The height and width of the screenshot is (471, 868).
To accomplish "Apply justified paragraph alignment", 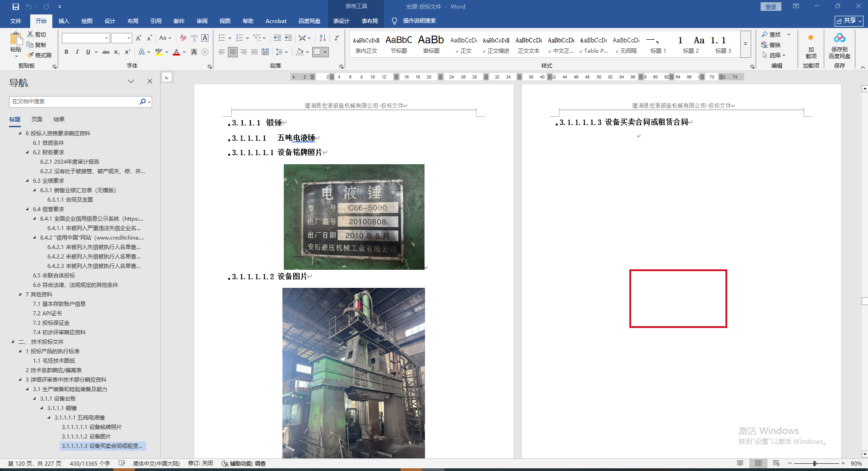I will click(254, 52).
